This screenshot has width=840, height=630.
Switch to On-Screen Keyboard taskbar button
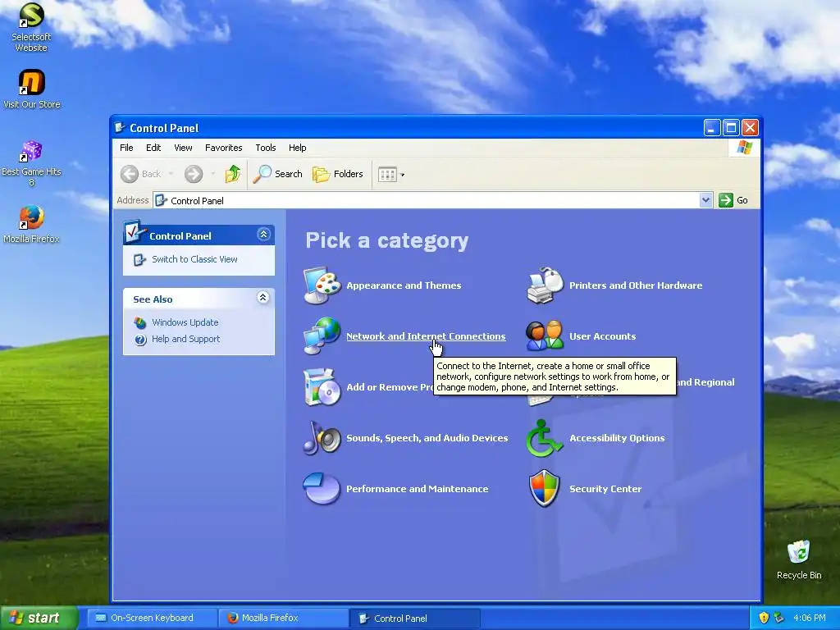click(152, 618)
